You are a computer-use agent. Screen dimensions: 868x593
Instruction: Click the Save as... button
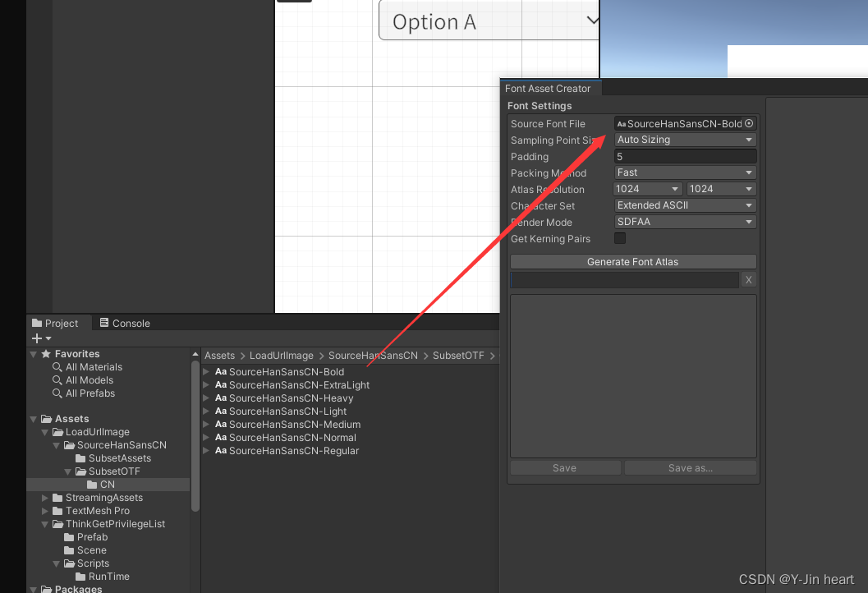coord(691,468)
